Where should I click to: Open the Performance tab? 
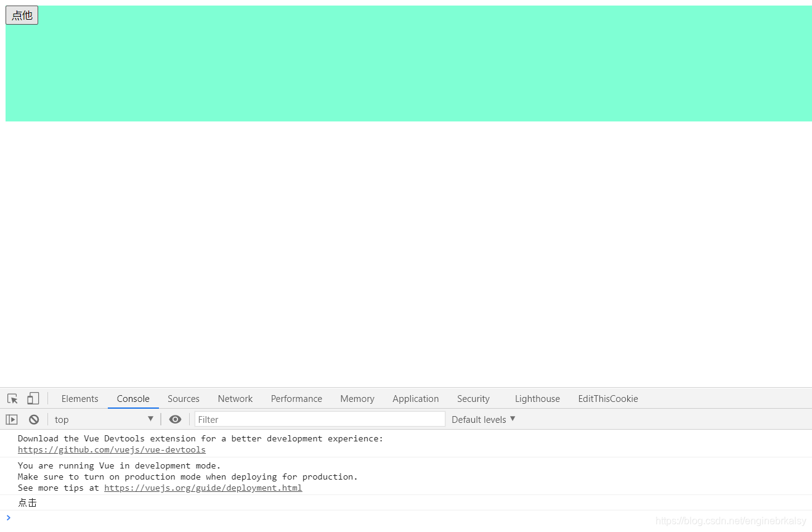[x=296, y=399]
